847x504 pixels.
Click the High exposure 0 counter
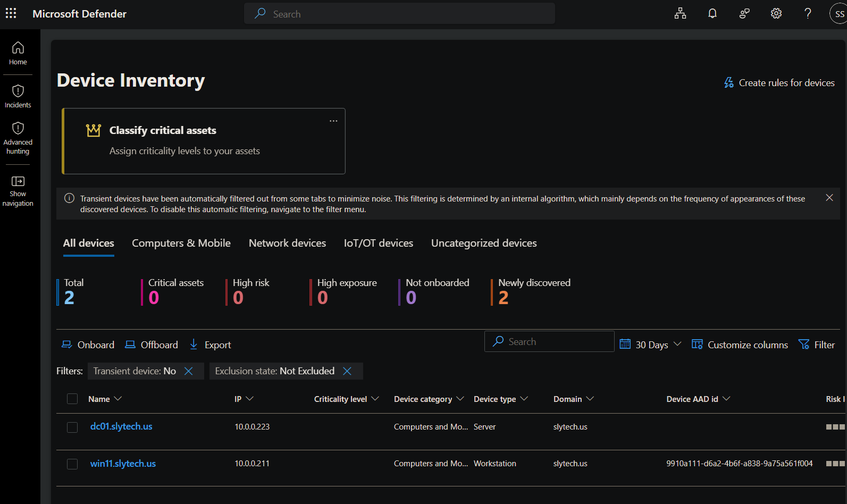coord(344,292)
